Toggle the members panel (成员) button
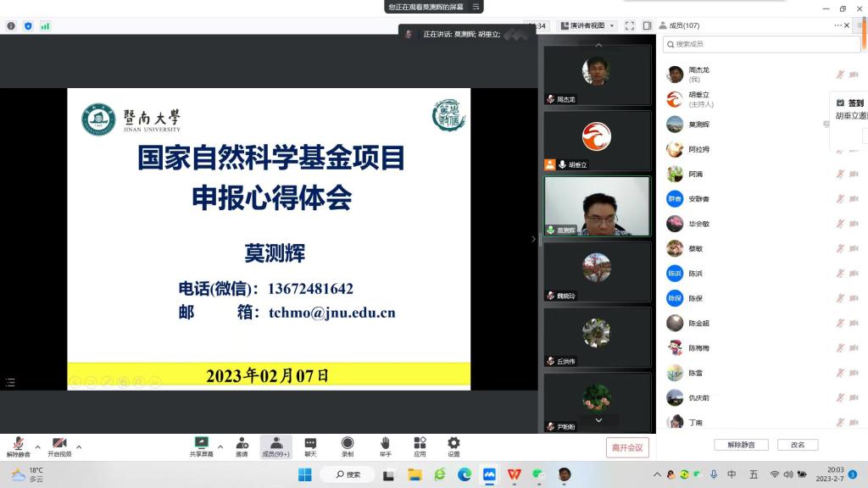This screenshot has width=868, height=488. pyautogui.click(x=275, y=446)
